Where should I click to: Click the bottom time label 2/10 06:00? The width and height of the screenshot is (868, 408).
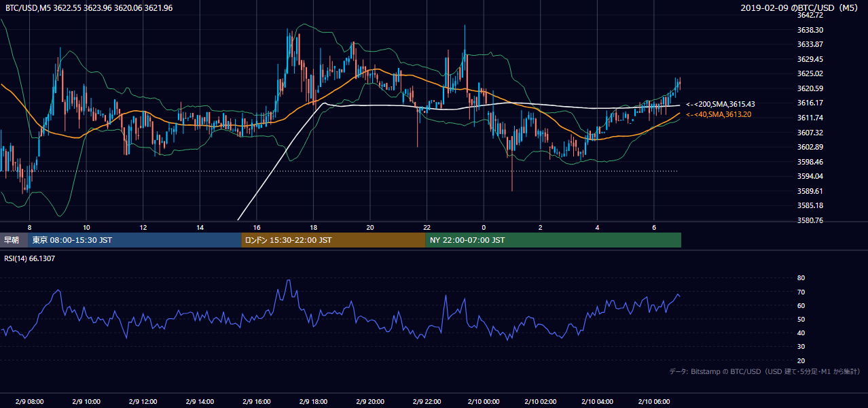pyautogui.click(x=654, y=401)
